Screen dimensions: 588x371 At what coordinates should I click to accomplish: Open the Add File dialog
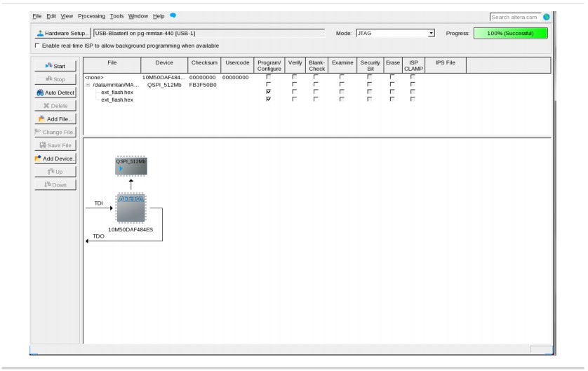click(55, 119)
